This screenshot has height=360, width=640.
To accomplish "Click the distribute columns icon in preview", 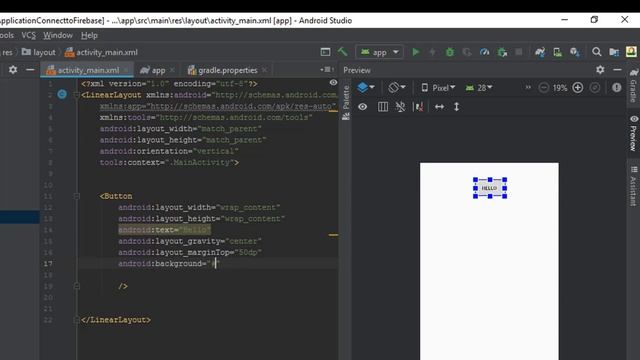I will [x=383, y=107].
